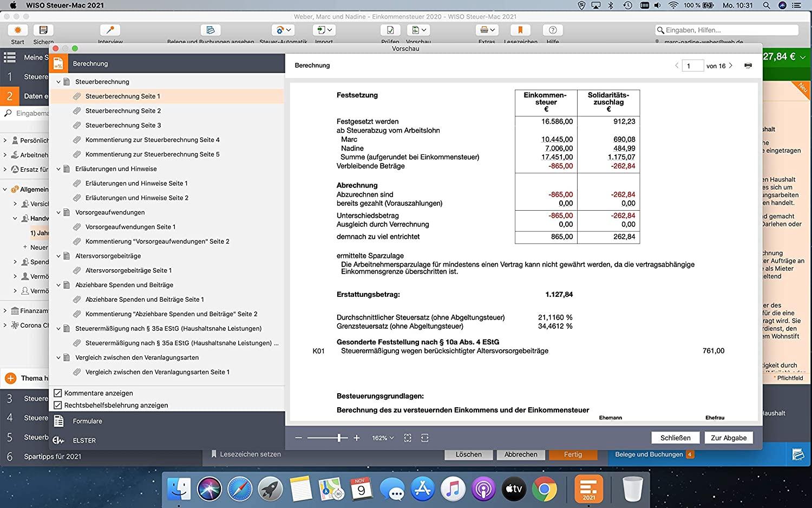Click the Lesezeichen bookmark icon
The height and width of the screenshot is (508, 812).
click(520, 30)
